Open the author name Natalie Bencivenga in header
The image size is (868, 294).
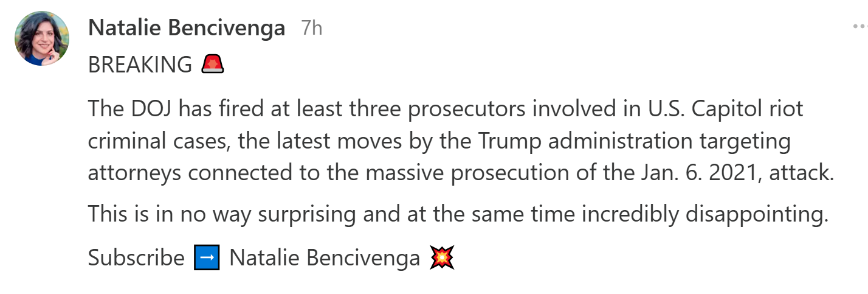pos(187,28)
